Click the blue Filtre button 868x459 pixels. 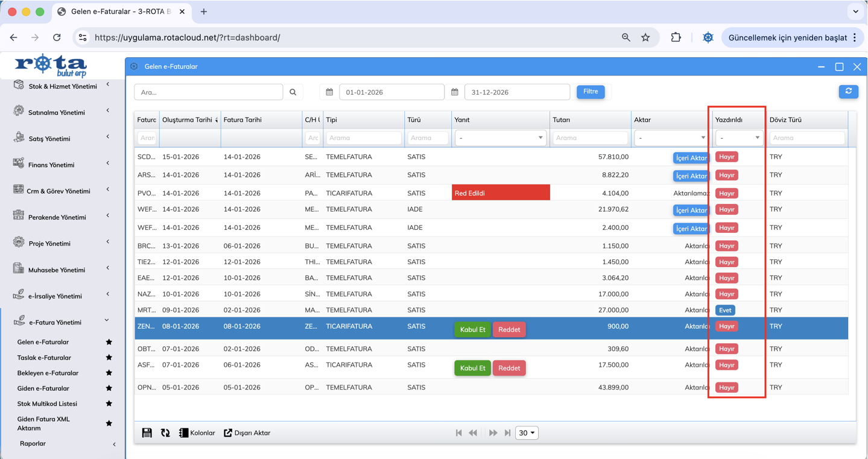[x=591, y=92]
